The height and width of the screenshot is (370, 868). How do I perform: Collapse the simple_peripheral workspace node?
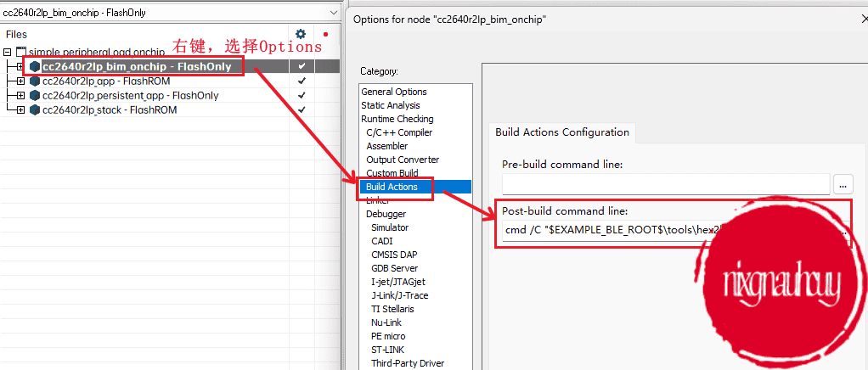(x=8, y=53)
